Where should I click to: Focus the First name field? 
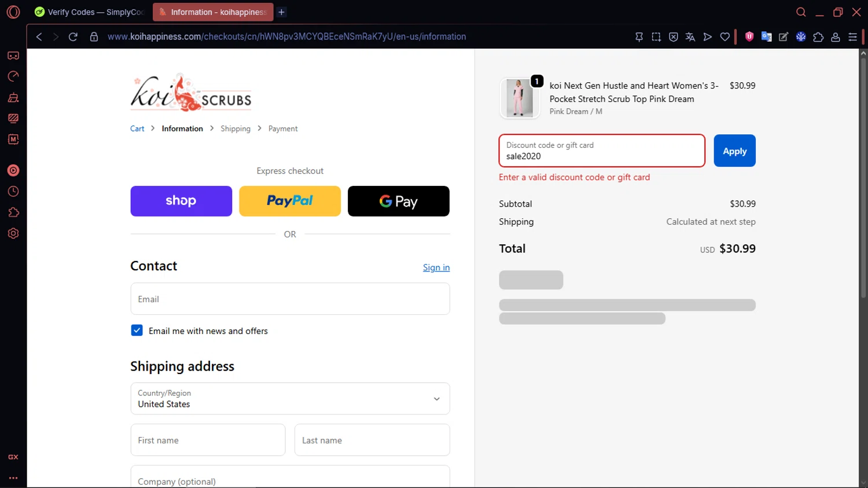click(208, 440)
